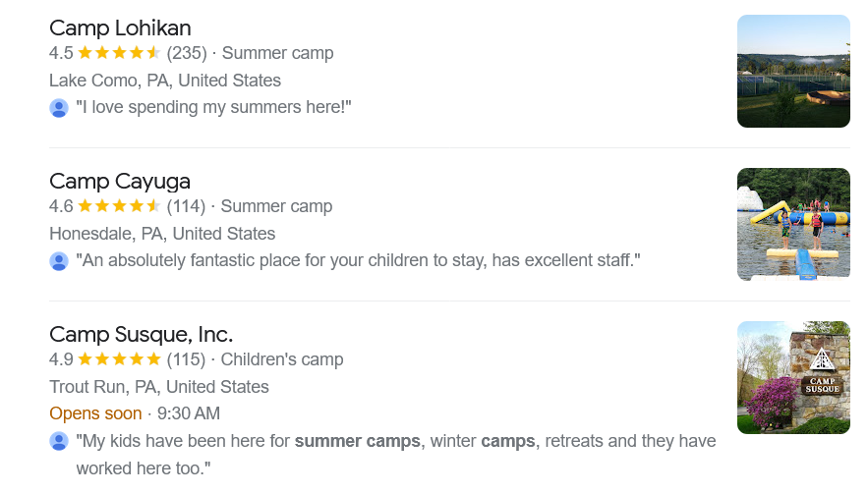Open the Camp Lohikan listing title

click(120, 27)
